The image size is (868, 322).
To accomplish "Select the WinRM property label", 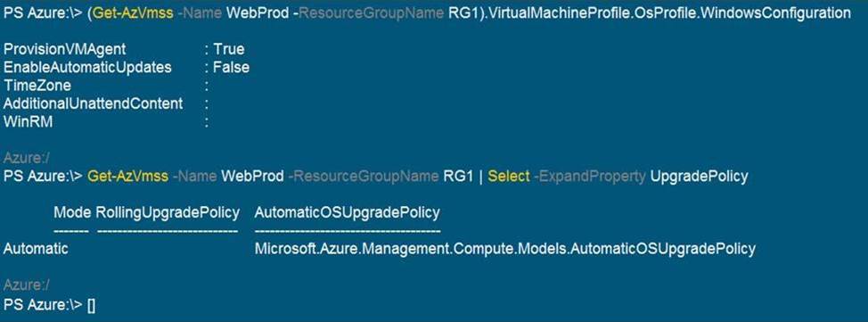I will [29, 122].
